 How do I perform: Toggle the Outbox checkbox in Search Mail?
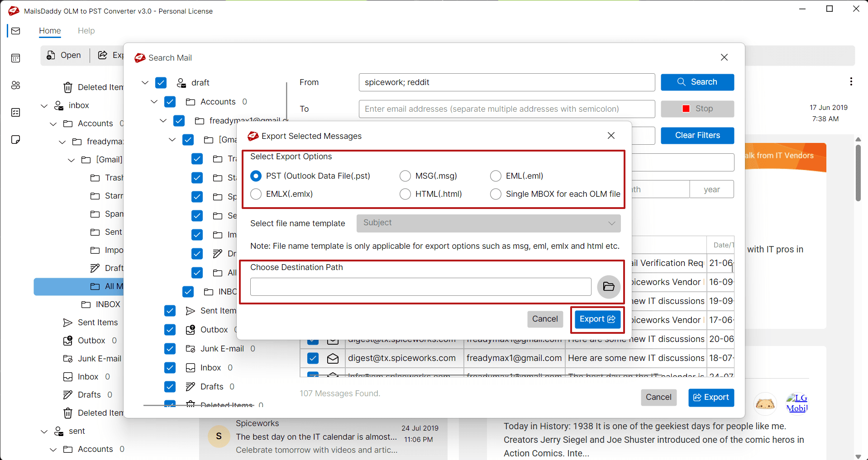click(x=170, y=330)
